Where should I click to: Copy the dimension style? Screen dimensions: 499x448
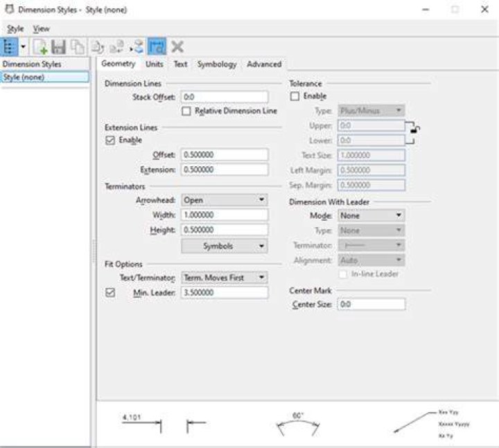point(78,47)
